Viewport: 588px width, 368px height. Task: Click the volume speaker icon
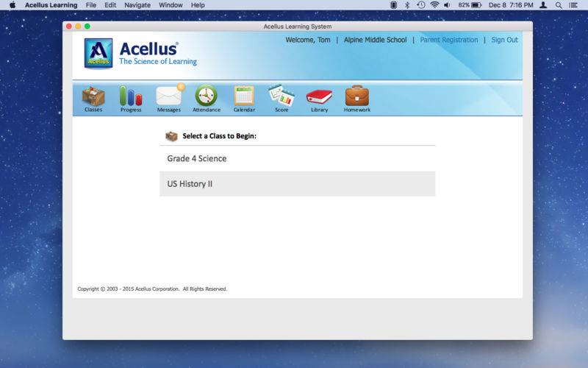(447, 5)
